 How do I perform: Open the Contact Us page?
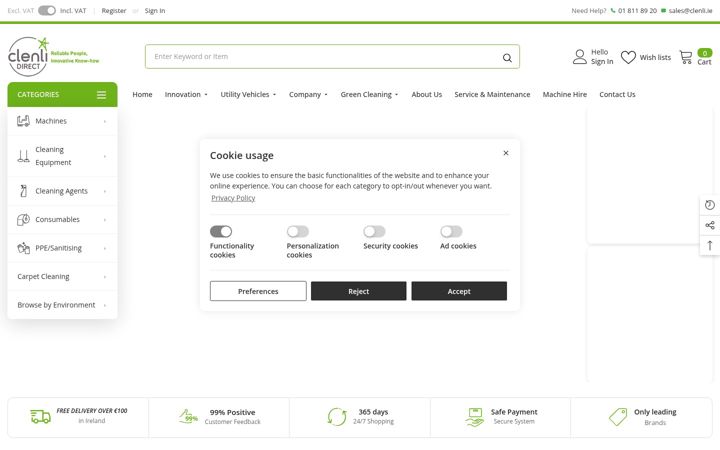click(617, 95)
